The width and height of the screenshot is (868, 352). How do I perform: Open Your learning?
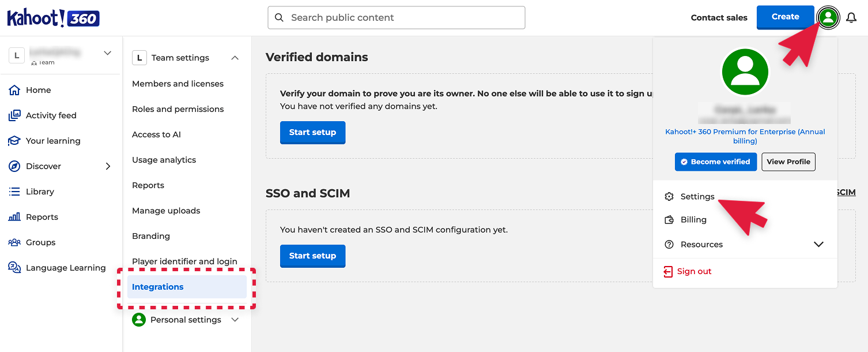(53, 141)
